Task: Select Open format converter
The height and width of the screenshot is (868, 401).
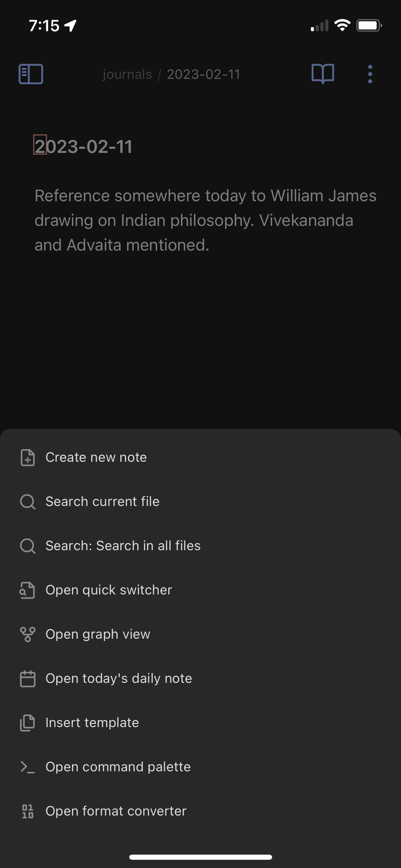Action: point(200,811)
